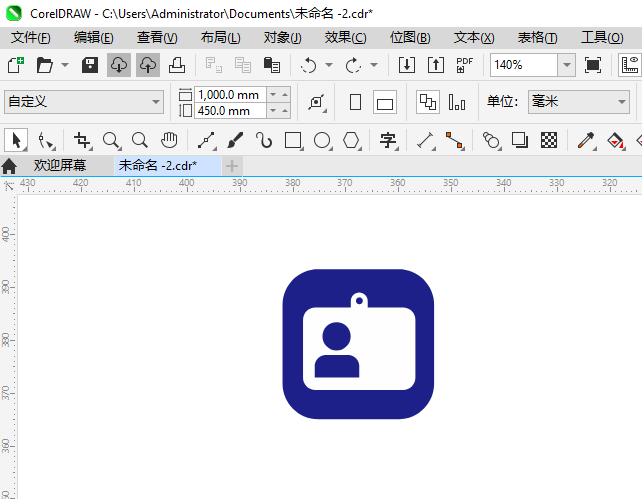Select the Parallel dimension tool
The height and width of the screenshot is (499, 642).
(425, 140)
